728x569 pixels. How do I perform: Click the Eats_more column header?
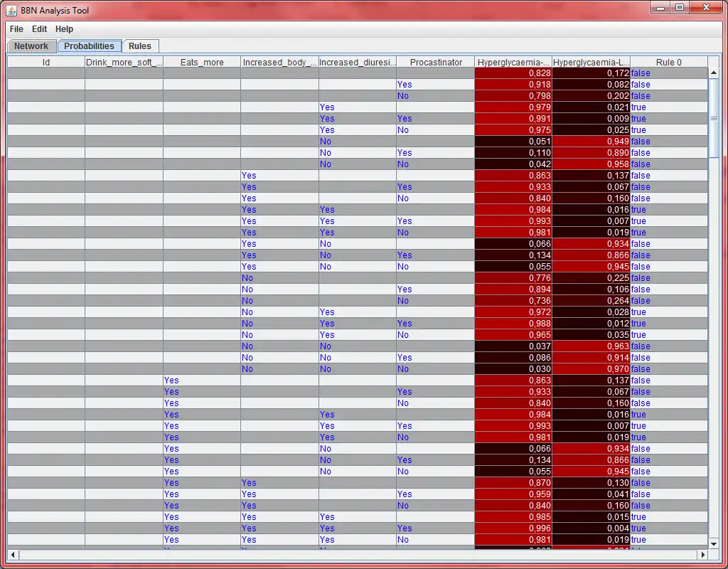tap(202, 63)
